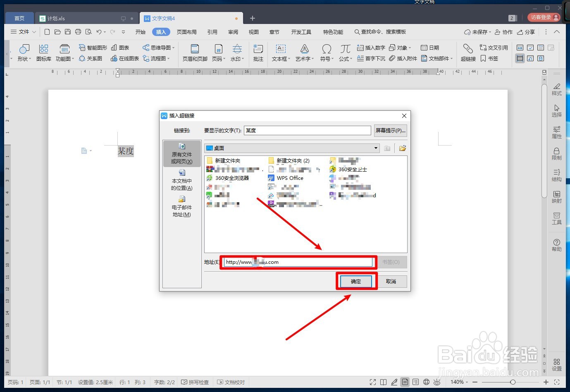Toggle 文档校对 document proofreading in status bar

coord(231,382)
